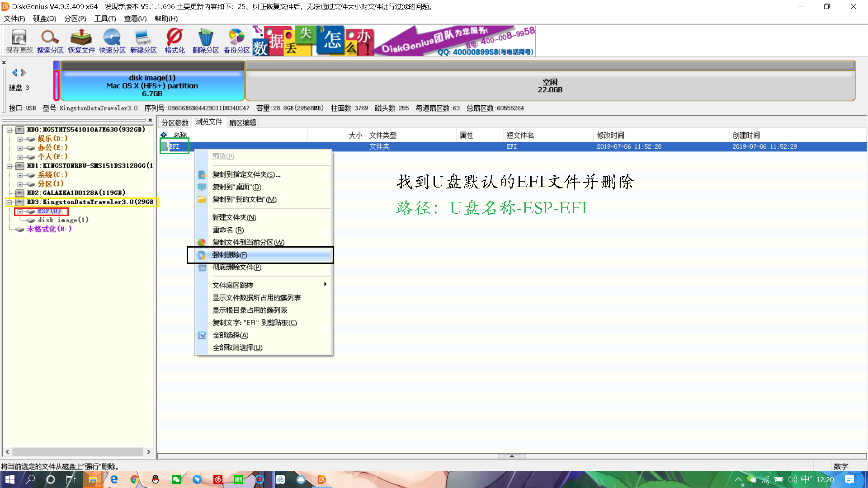The width and height of the screenshot is (868, 488).
Task: Open the 工具(T) menu
Action: (x=105, y=19)
